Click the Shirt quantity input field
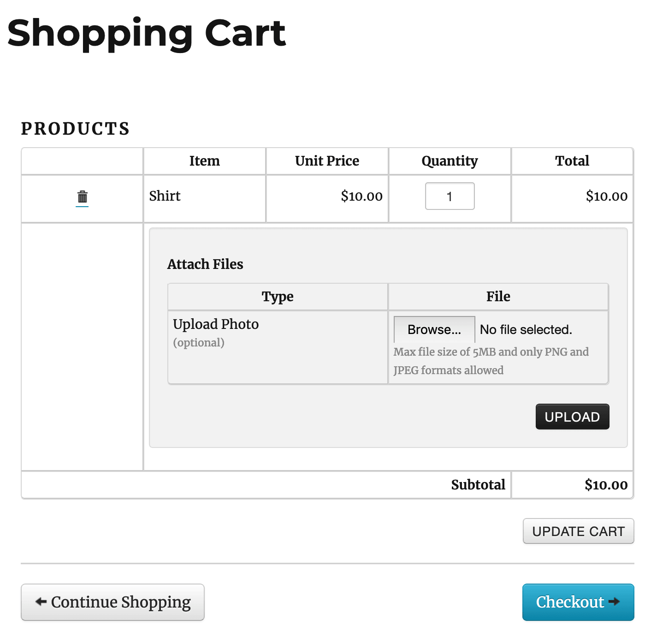 pyautogui.click(x=450, y=196)
